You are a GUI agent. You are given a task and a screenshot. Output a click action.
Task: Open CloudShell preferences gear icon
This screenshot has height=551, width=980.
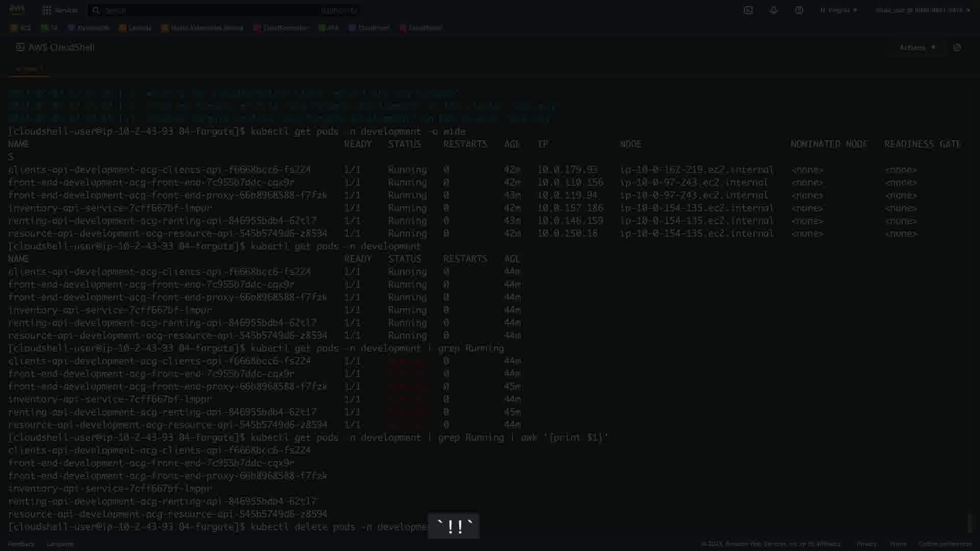coord(957,47)
